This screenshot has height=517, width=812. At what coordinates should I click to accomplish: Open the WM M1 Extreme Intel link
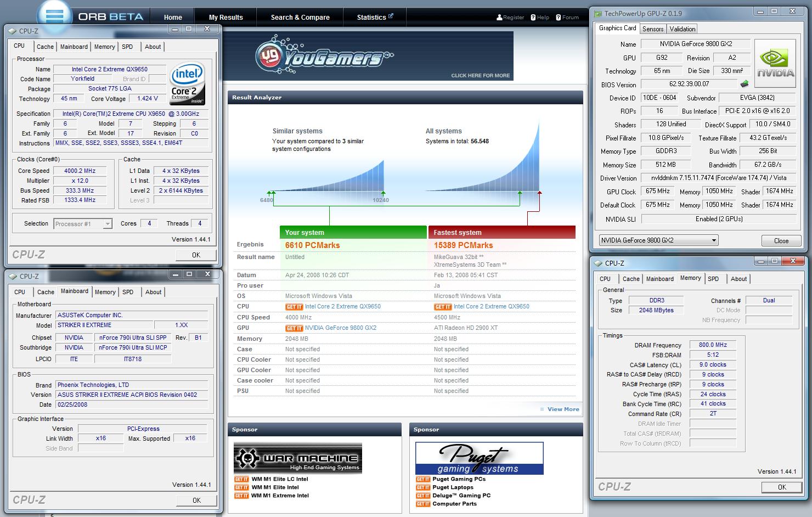pos(280,496)
